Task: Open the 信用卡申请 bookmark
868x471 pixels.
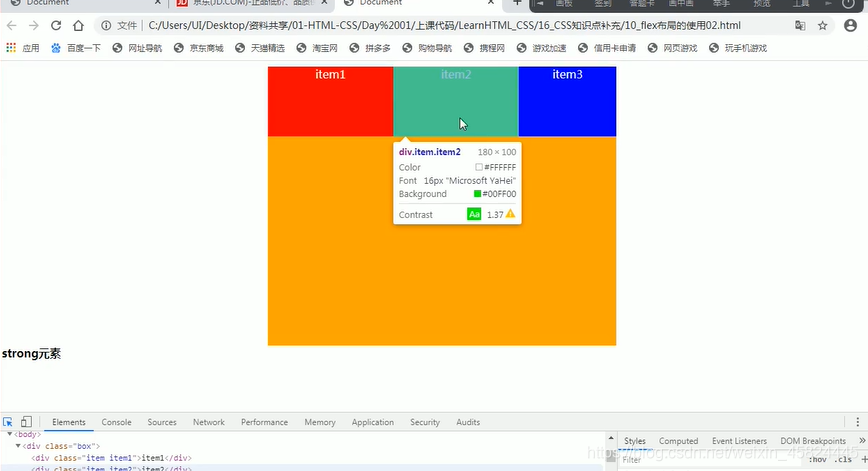Action: pyautogui.click(x=607, y=48)
